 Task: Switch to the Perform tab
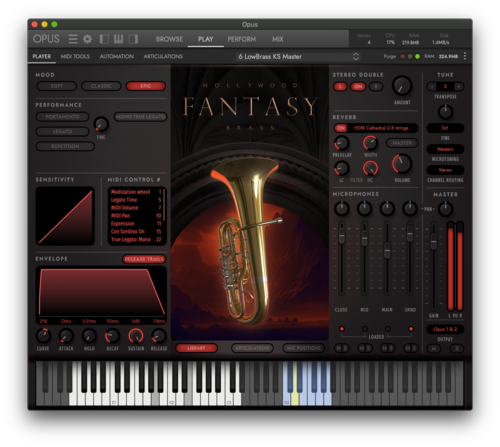(x=242, y=39)
